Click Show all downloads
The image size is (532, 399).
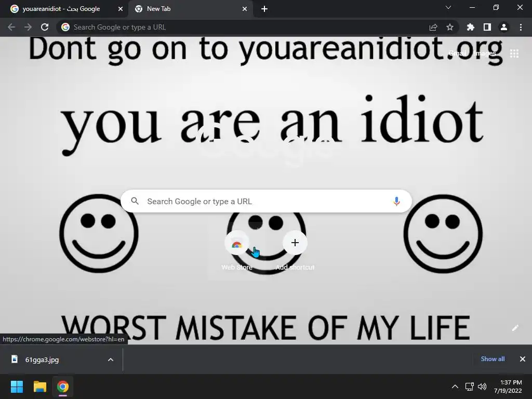(493, 359)
